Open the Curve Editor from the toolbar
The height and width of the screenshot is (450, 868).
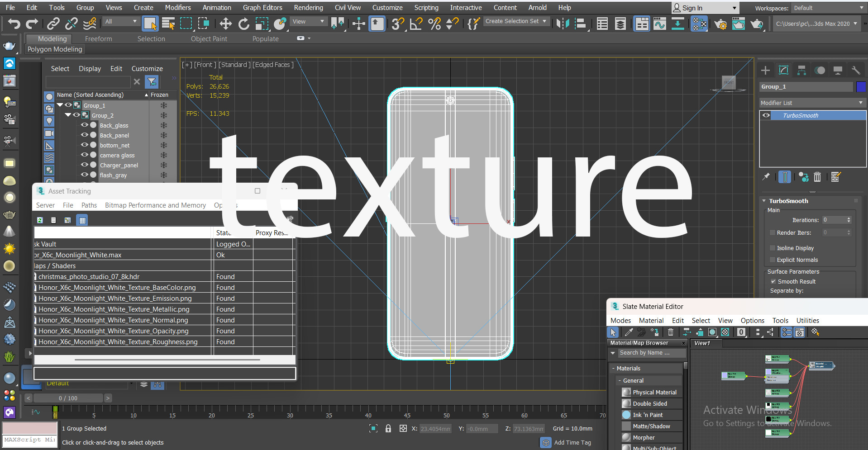[660, 24]
